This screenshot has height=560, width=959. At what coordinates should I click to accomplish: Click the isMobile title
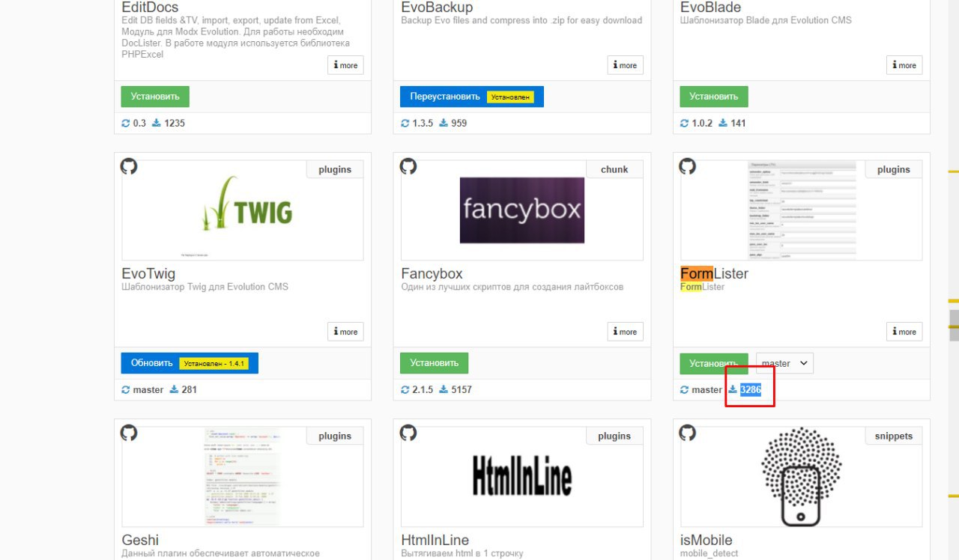[706, 540]
